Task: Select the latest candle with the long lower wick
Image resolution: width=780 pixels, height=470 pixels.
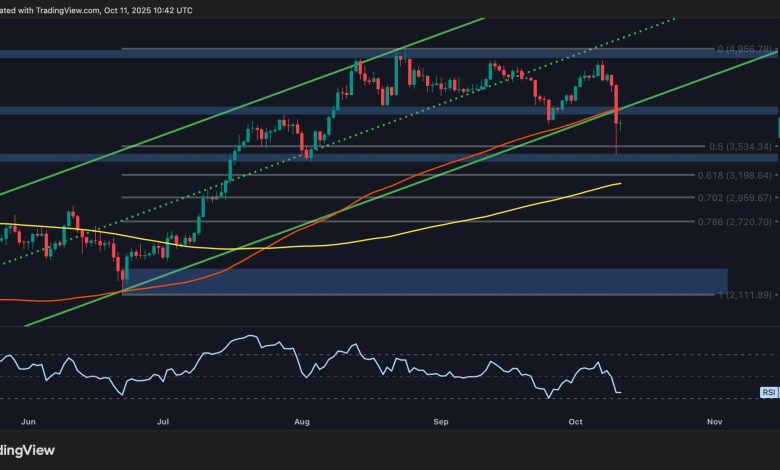Action: click(616, 130)
